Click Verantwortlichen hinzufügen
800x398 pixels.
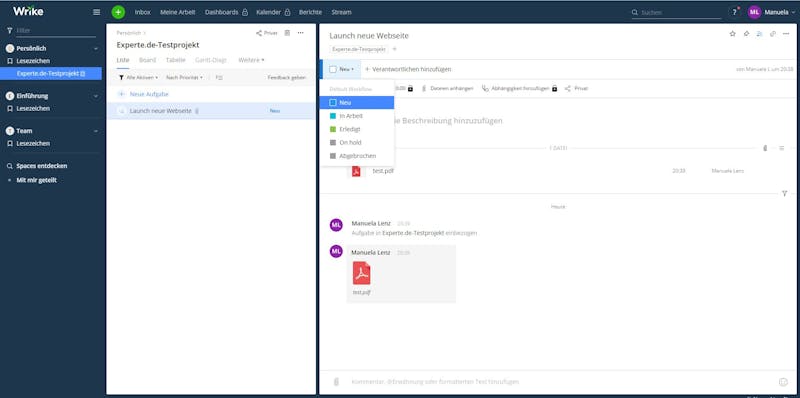[x=408, y=69]
